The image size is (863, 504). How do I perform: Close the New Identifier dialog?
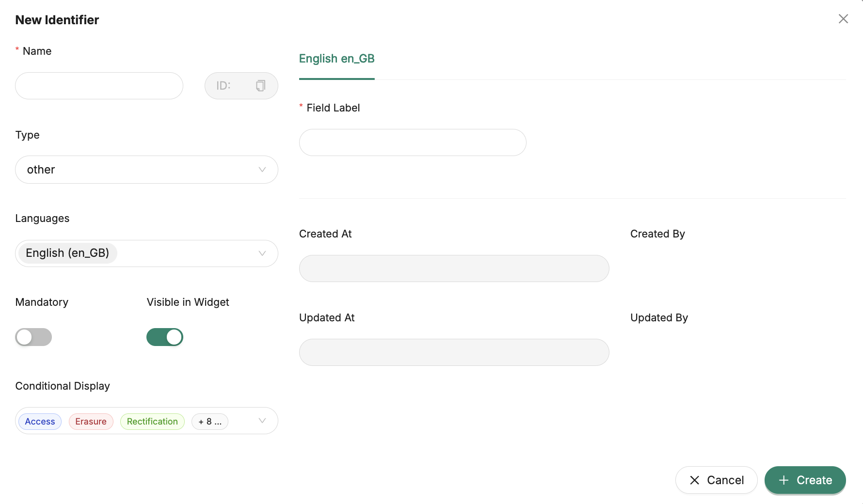pyautogui.click(x=843, y=19)
